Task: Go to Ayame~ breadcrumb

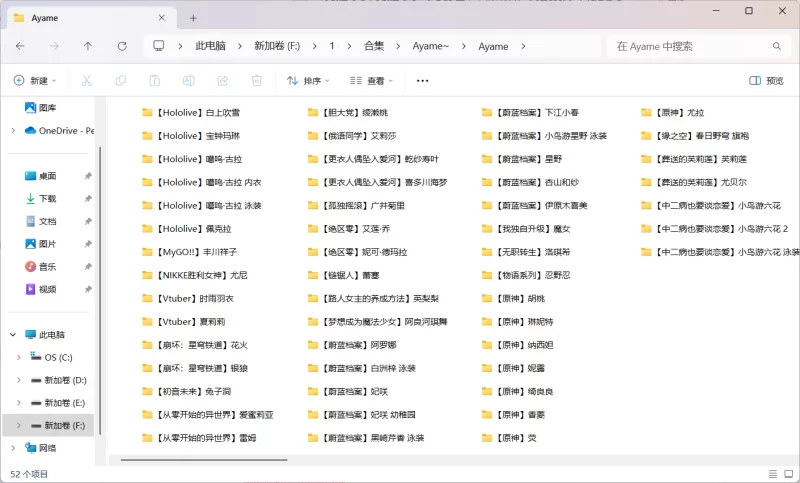Action: [431, 46]
